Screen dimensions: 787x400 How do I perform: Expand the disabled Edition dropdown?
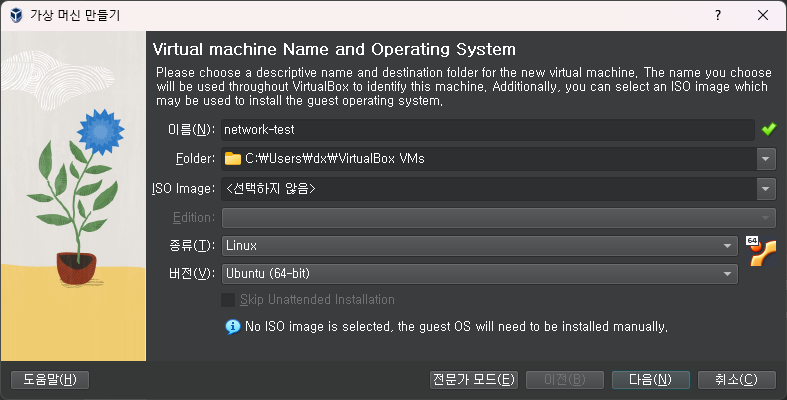tap(499, 218)
